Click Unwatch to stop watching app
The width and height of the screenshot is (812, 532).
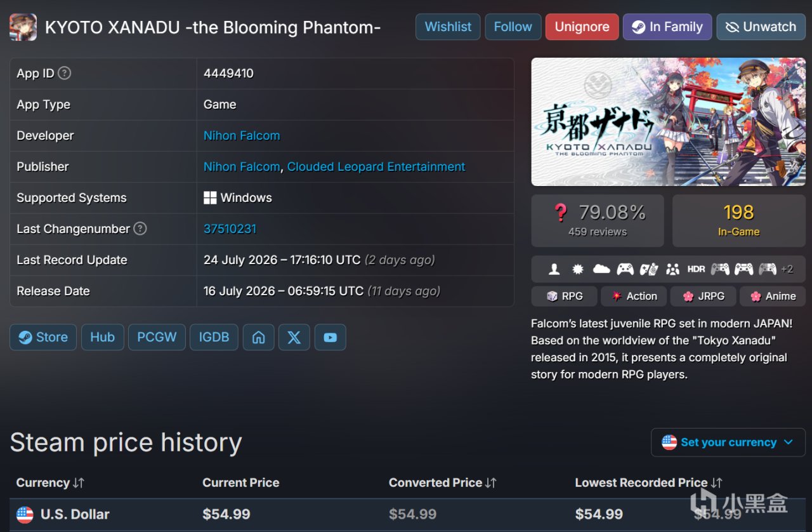(x=761, y=27)
